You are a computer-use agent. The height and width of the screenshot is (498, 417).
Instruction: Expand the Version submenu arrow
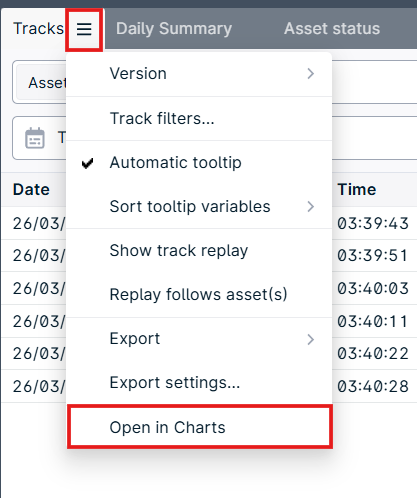tap(311, 73)
